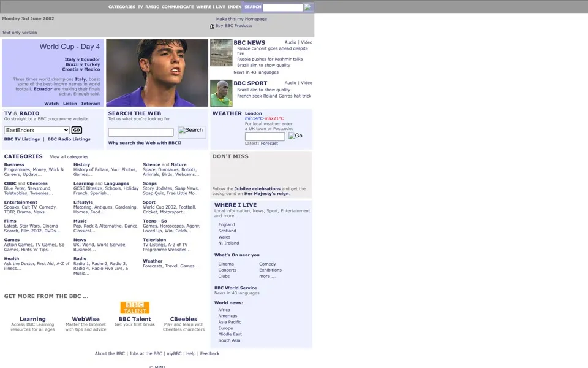Viewport: 588px width, 368px height.
Task: Open the Television category
Action: pyautogui.click(x=154, y=240)
